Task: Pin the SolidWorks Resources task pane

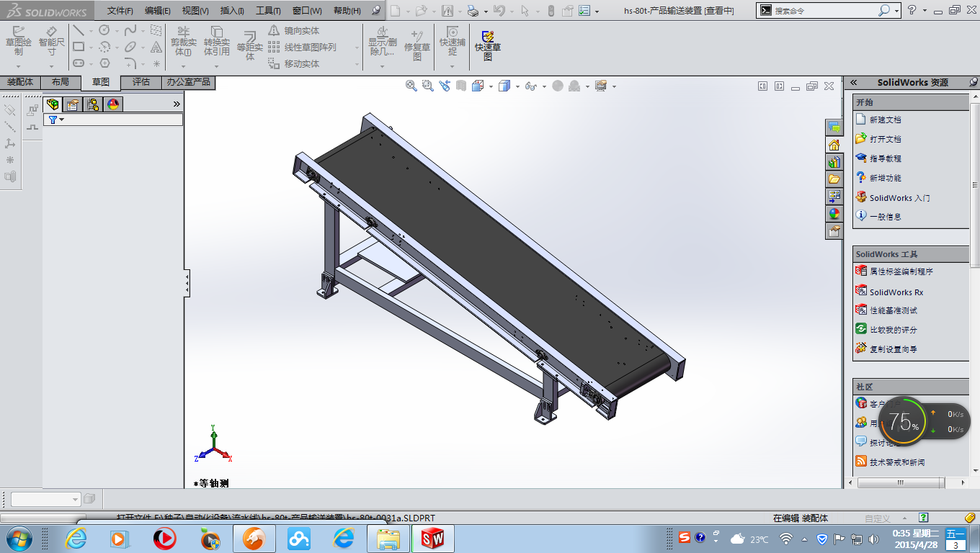Action: click(974, 83)
